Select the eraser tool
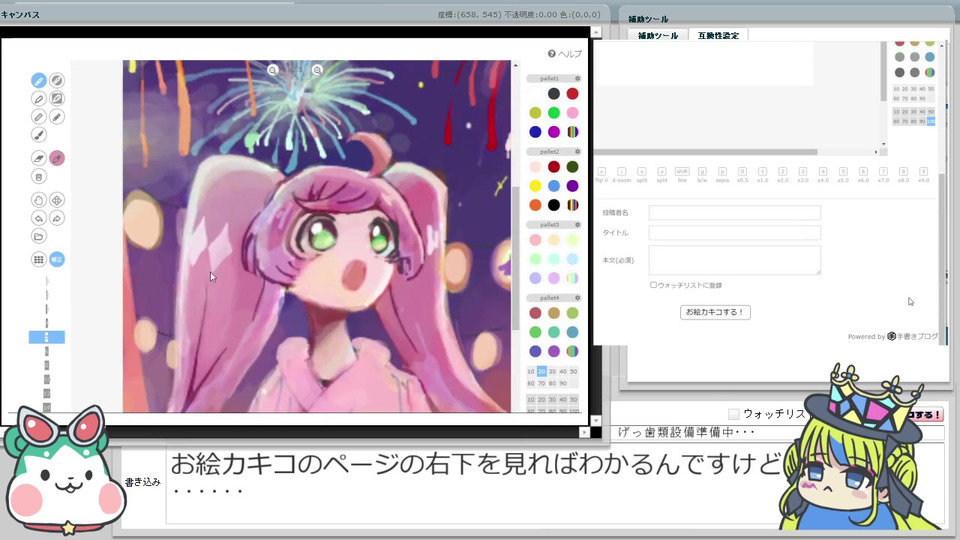 click(x=39, y=159)
